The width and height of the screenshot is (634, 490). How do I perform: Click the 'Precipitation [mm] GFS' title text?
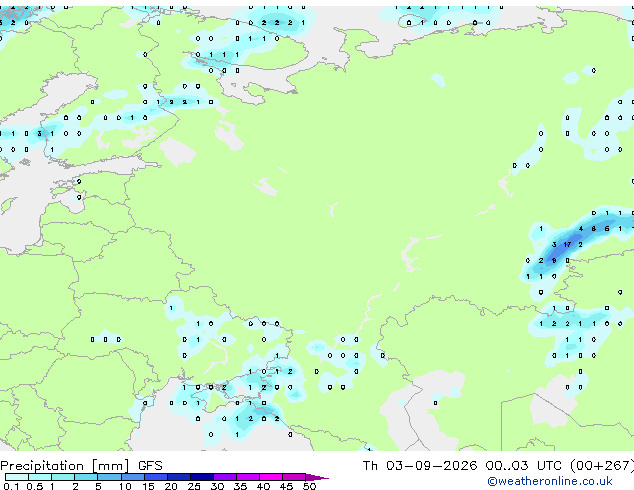click(81, 466)
